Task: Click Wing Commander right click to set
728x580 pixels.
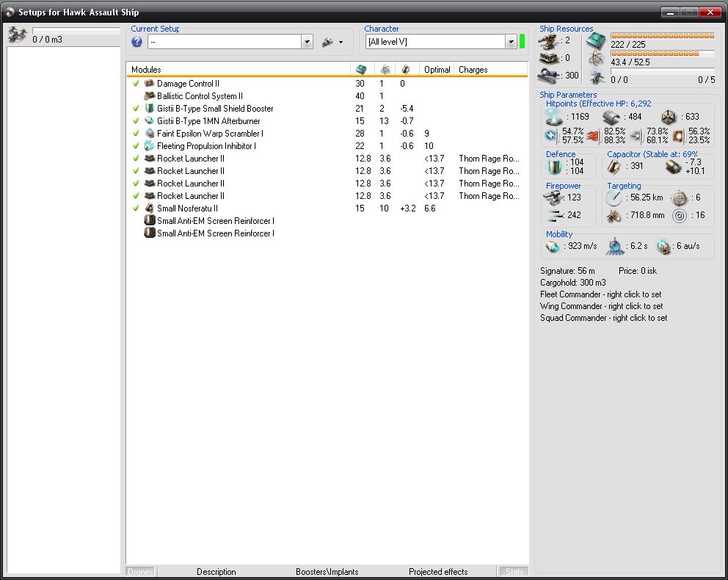Action: pos(601,306)
